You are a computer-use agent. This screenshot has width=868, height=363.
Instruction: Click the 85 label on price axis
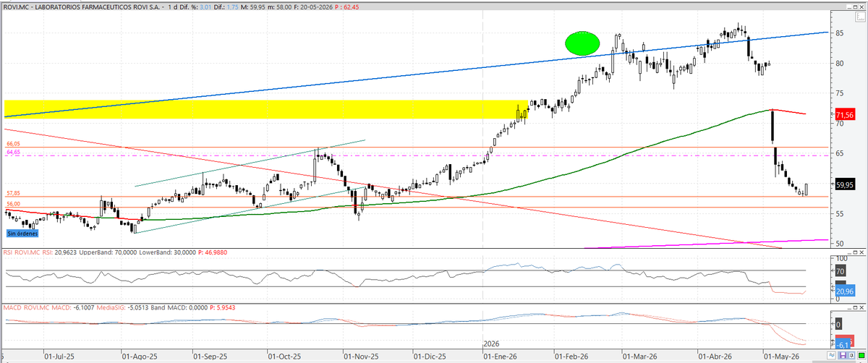pos(841,33)
